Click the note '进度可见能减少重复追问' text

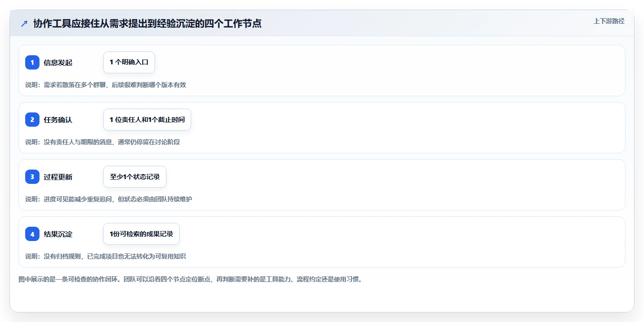pos(78,199)
